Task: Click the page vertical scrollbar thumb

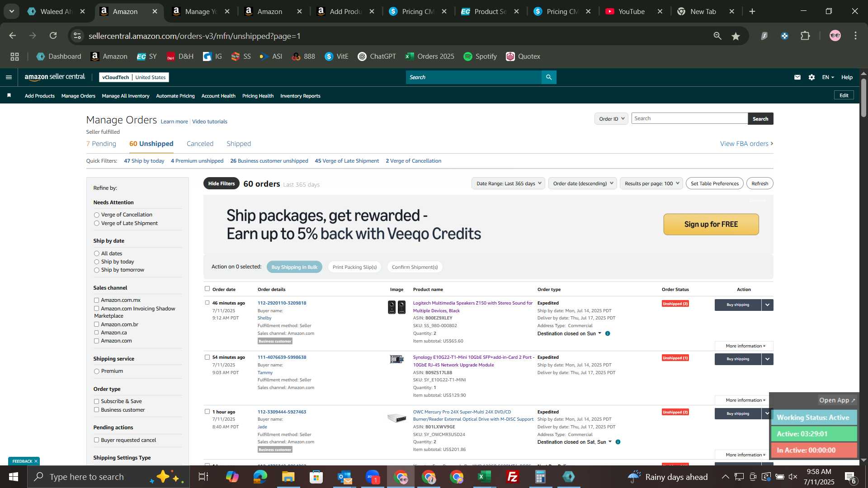Action: [x=863, y=98]
